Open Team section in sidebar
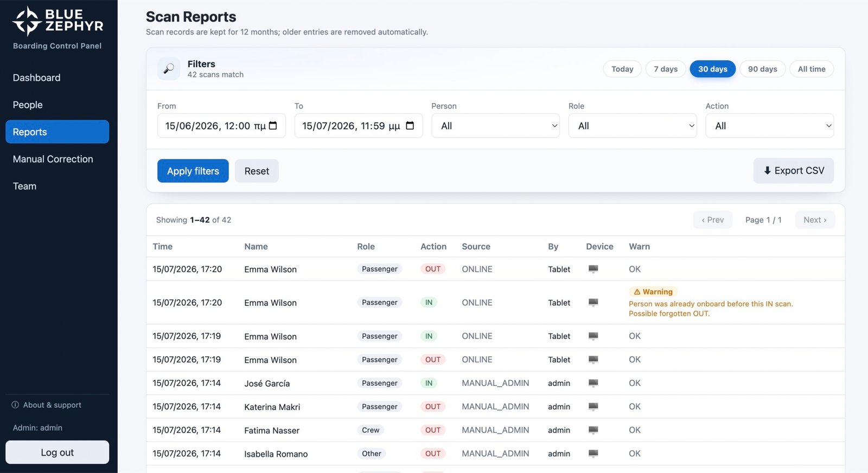The width and height of the screenshot is (868, 473). click(58, 186)
